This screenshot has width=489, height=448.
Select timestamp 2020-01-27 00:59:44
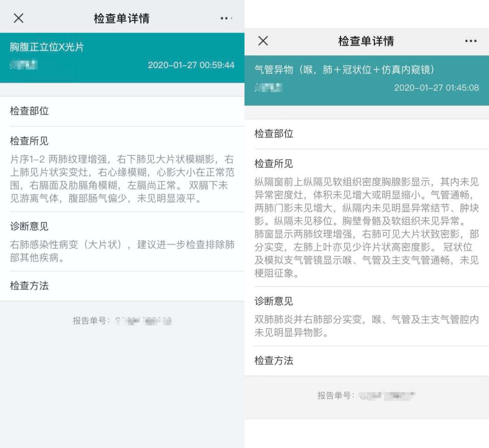[191, 65]
